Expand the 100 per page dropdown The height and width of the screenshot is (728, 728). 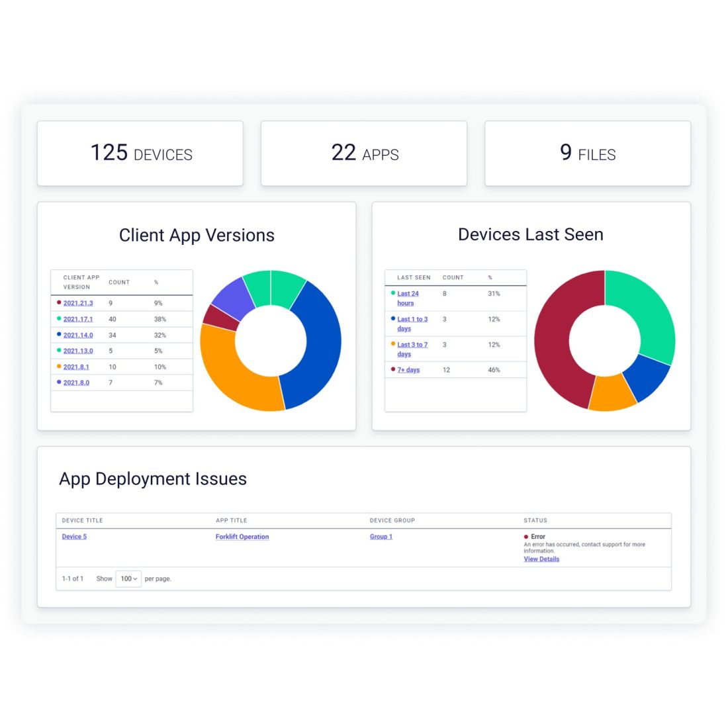pos(128,578)
